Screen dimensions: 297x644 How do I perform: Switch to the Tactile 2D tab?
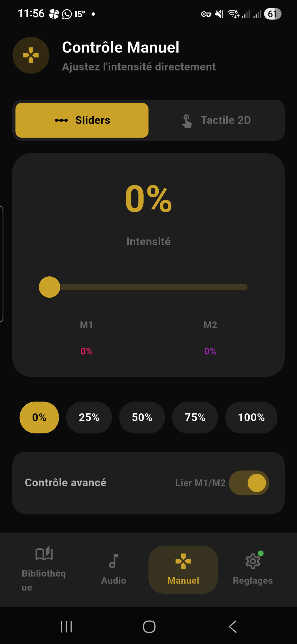pos(216,120)
